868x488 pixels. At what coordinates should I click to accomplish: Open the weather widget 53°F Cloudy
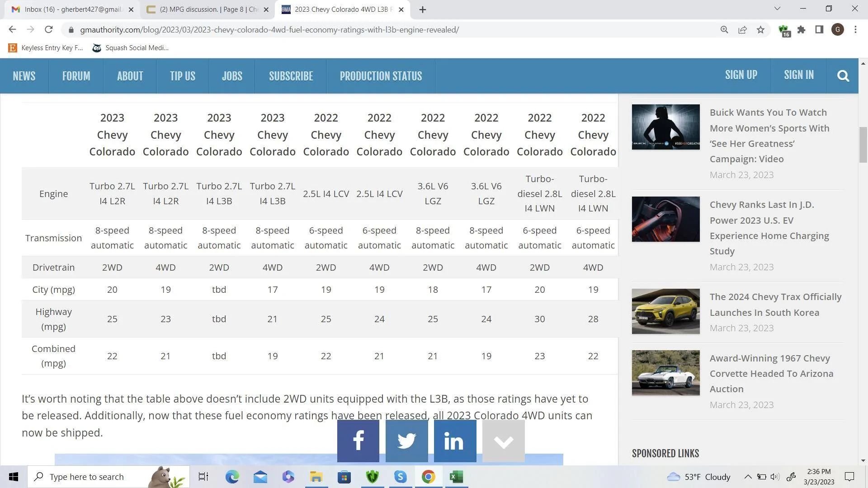(x=698, y=477)
